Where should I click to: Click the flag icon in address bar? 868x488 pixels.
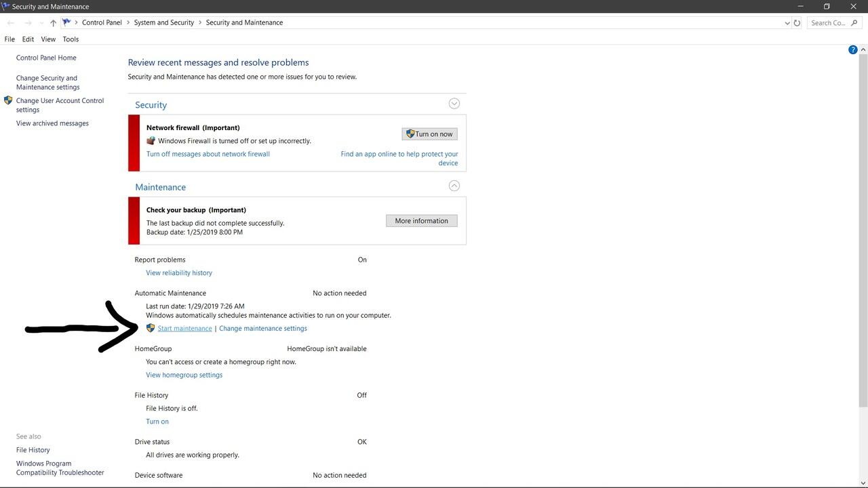pos(66,22)
